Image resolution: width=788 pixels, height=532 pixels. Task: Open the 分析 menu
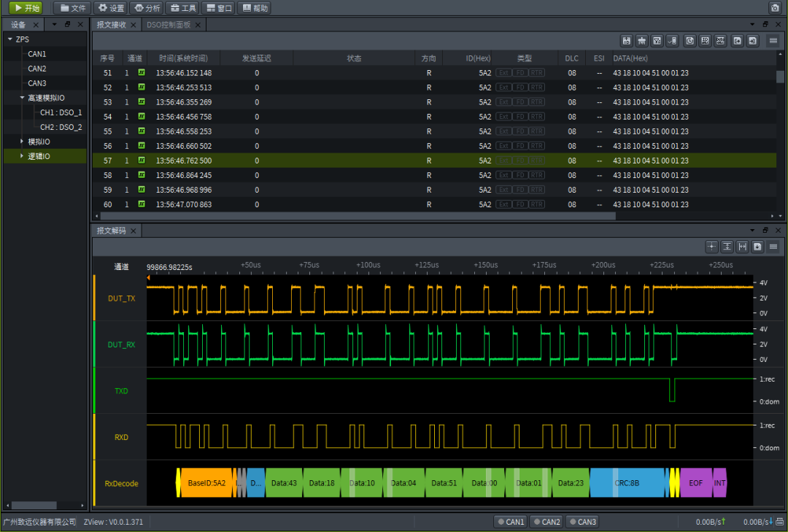(147, 8)
